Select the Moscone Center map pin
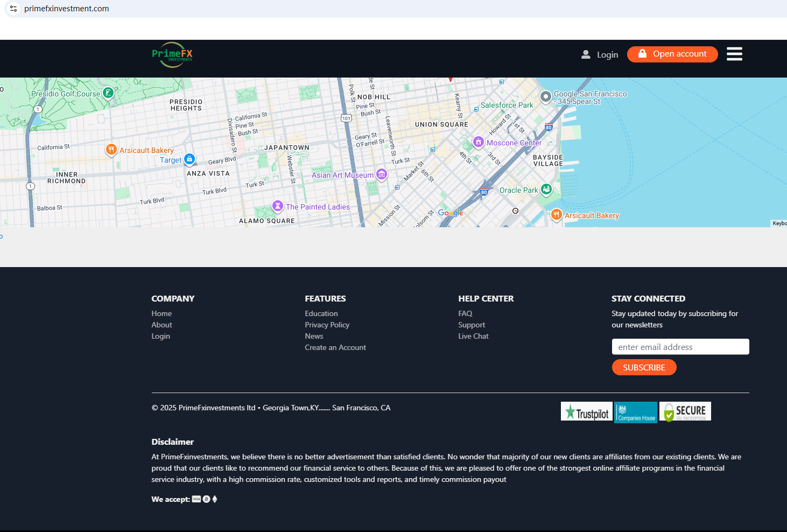 tap(478, 142)
